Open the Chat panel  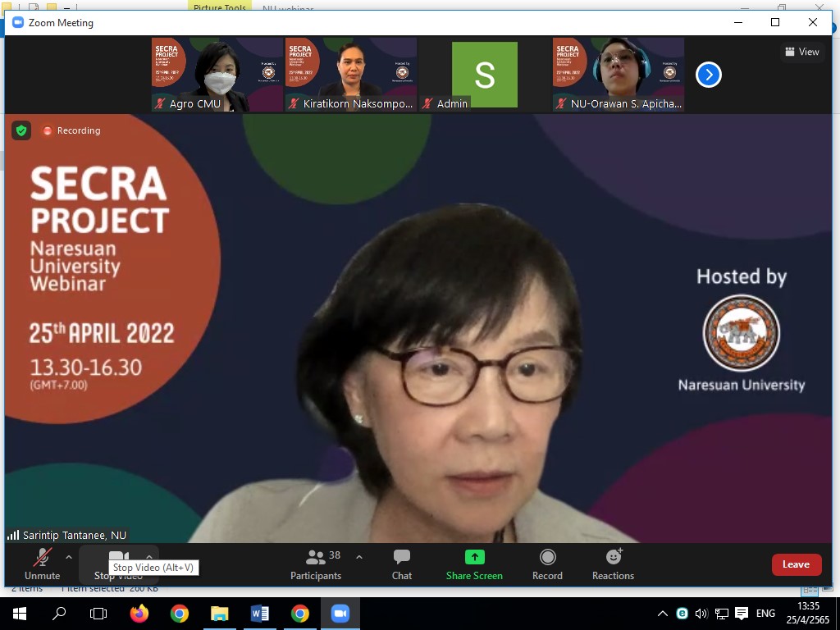402,564
